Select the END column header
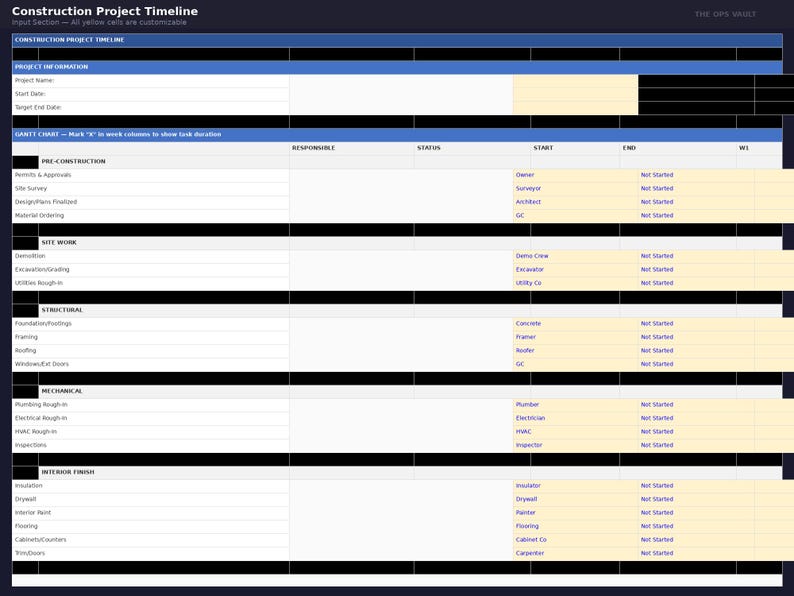Viewport: 794px width, 596px height. click(678, 148)
